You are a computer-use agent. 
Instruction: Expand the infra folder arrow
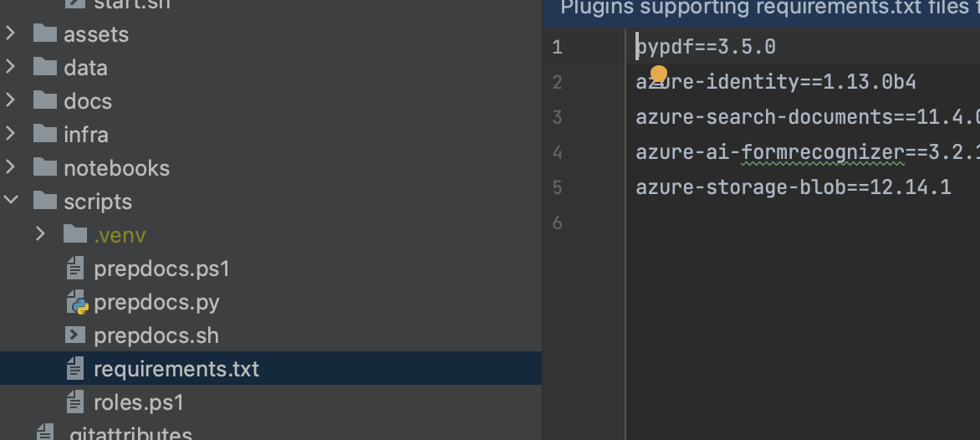click(x=11, y=135)
